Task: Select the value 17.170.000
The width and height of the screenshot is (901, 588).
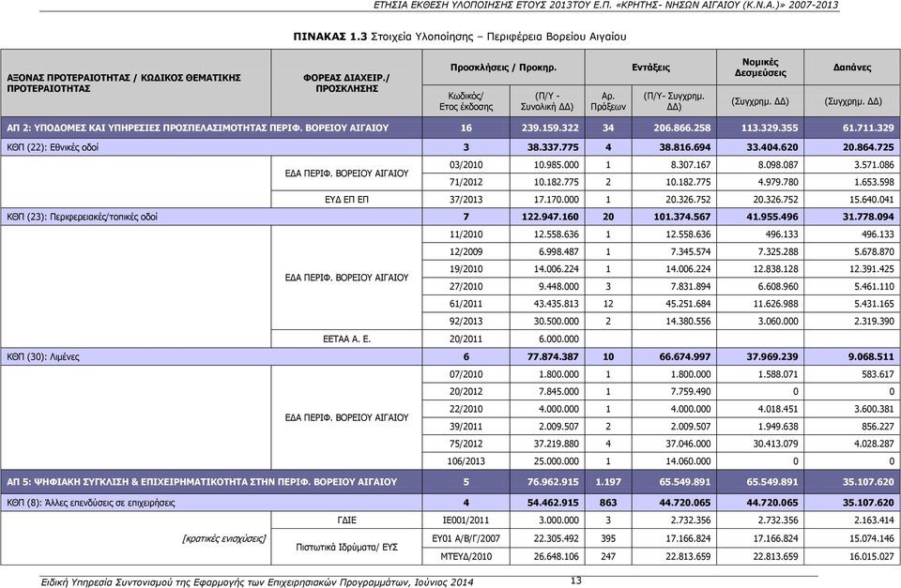Action: (556, 200)
